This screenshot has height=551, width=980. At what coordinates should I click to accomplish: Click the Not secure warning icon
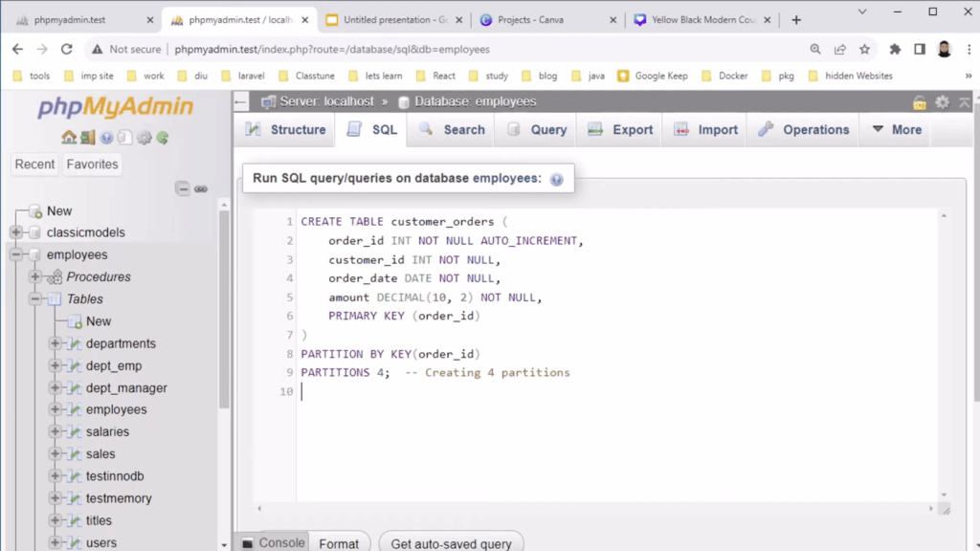pos(97,50)
